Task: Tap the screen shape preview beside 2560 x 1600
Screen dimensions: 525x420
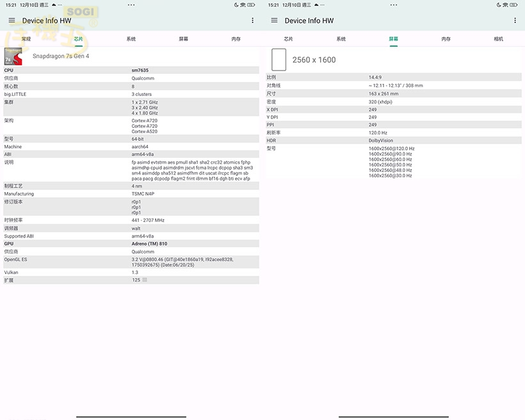Action: [x=278, y=59]
